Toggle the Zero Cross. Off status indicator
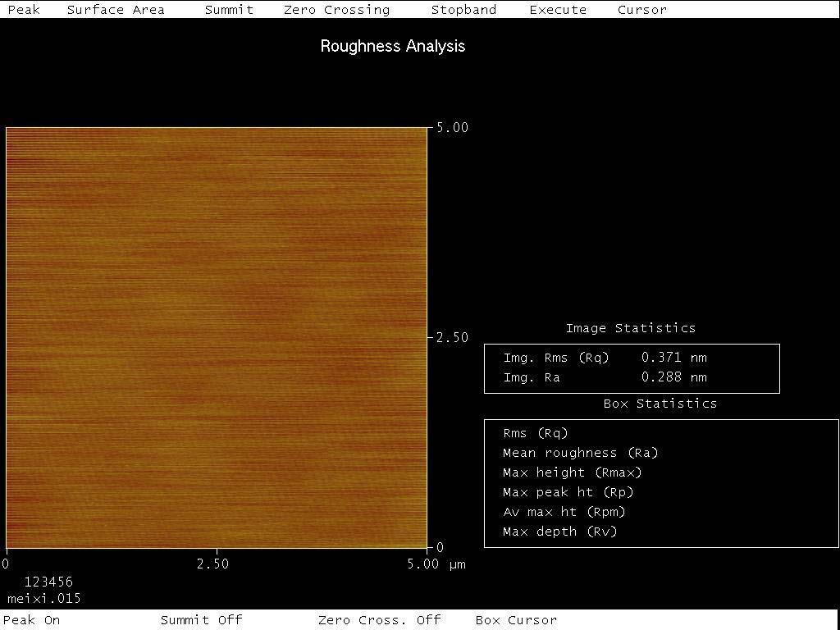840x630 pixels. click(379, 620)
